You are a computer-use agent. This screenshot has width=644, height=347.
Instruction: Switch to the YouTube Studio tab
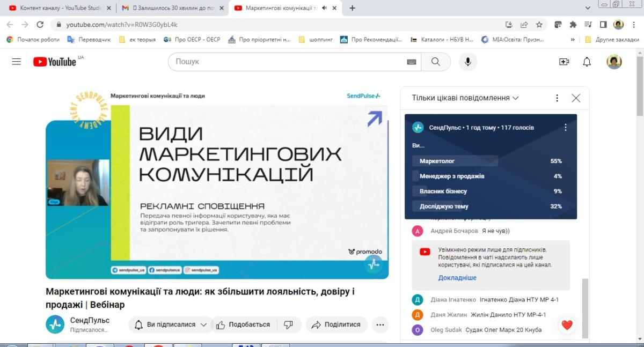coord(59,8)
